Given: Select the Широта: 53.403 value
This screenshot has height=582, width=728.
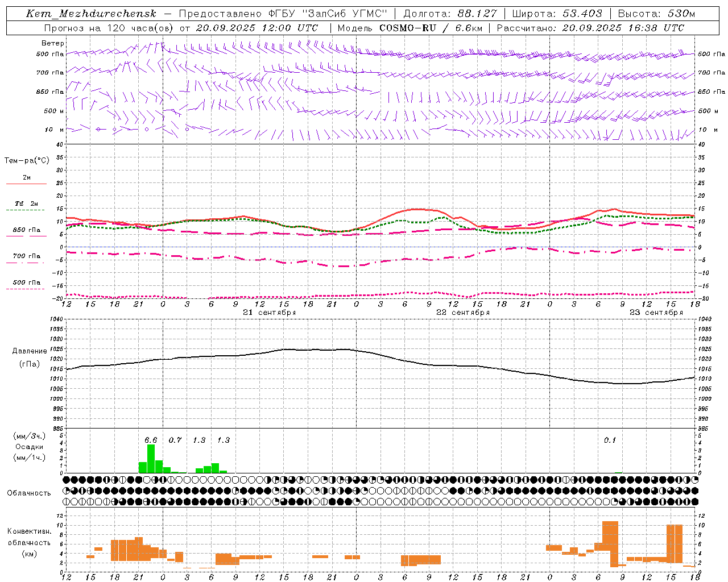Looking at the screenshot, I should [x=557, y=14].
